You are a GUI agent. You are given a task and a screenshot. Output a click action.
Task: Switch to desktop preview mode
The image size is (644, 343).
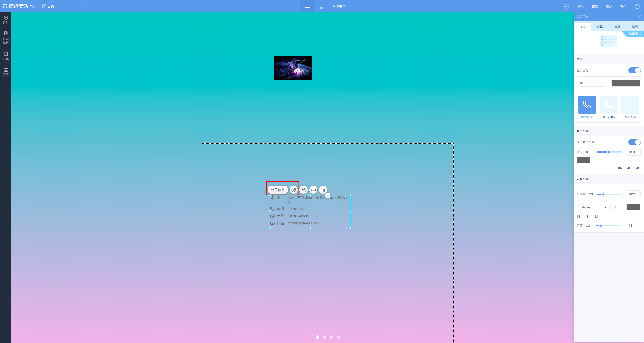point(307,6)
